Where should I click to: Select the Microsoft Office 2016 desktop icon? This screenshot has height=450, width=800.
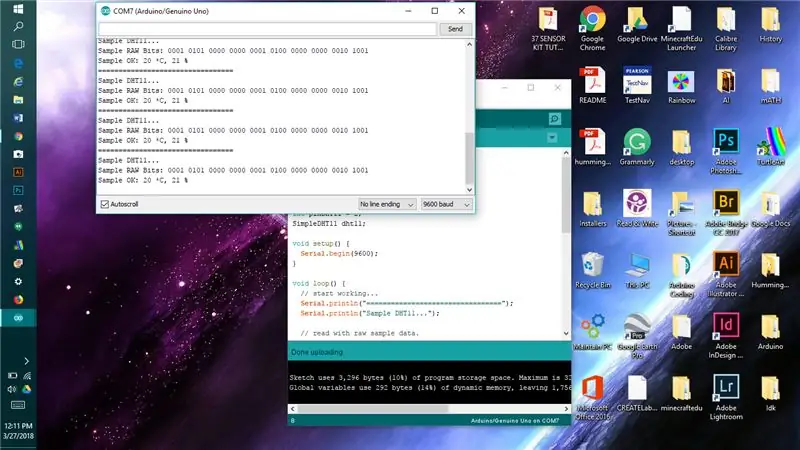coord(592,397)
